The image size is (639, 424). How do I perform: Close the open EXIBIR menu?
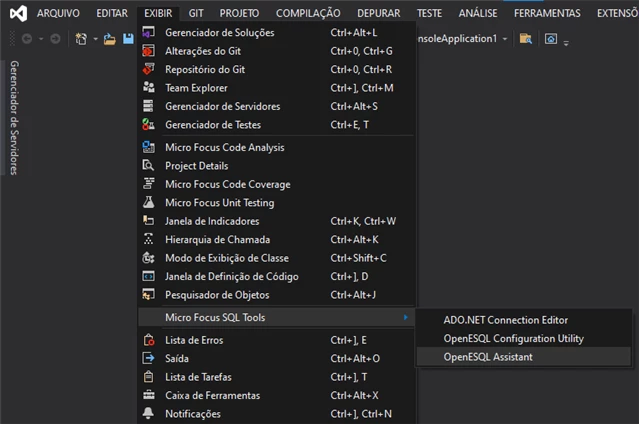click(x=158, y=13)
